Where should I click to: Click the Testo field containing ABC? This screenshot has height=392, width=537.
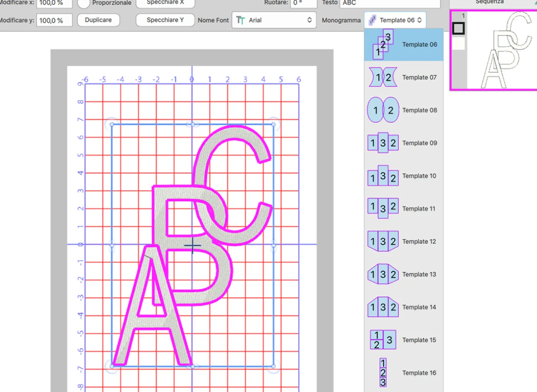390,3
